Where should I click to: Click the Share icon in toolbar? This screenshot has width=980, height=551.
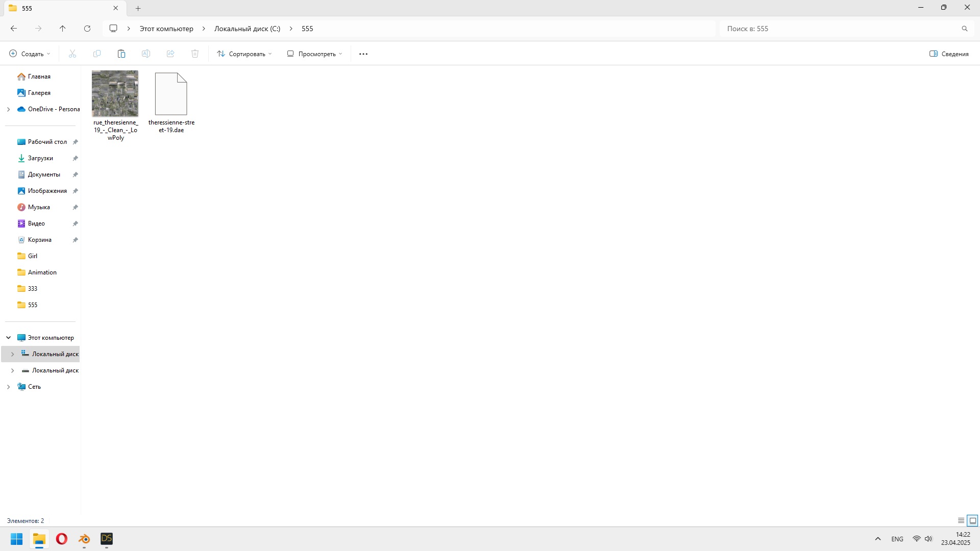[170, 54]
